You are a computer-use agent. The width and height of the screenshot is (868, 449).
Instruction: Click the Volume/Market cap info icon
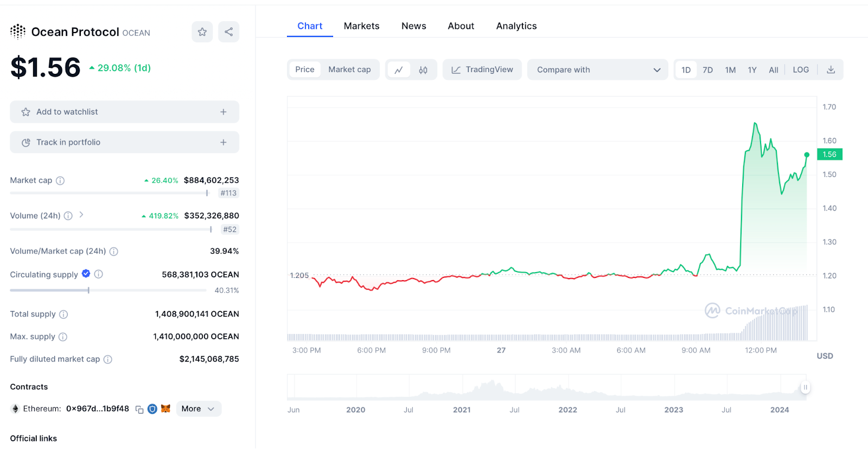click(114, 251)
